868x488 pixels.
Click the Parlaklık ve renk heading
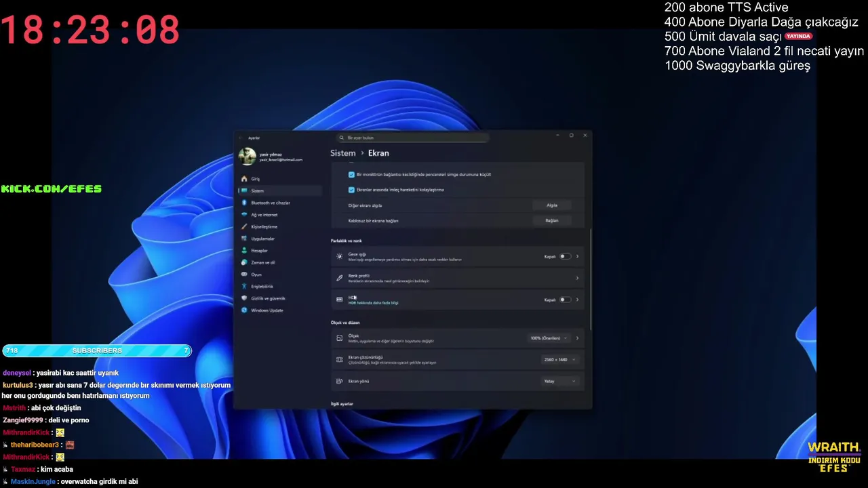[x=346, y=241]
